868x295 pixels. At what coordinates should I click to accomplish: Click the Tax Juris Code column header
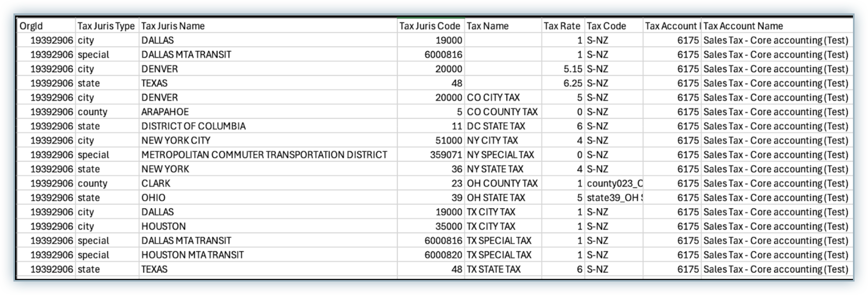click(430, 26)
